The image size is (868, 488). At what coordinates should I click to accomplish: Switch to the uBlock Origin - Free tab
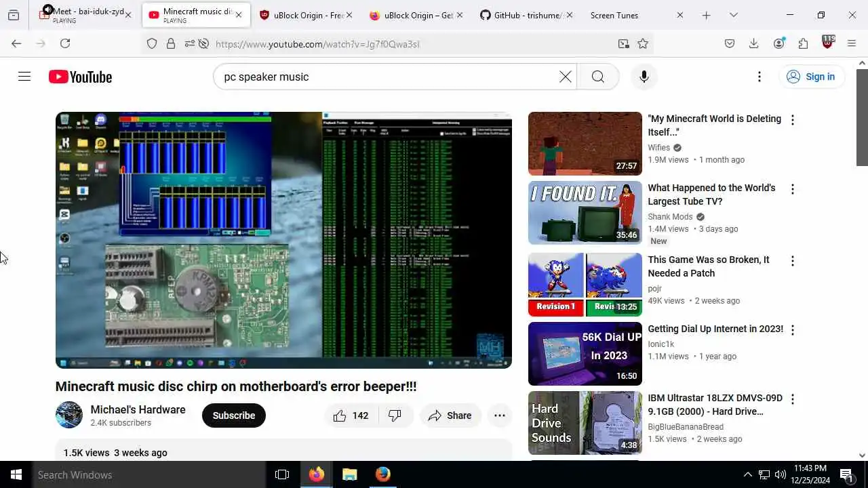point(305,15)
